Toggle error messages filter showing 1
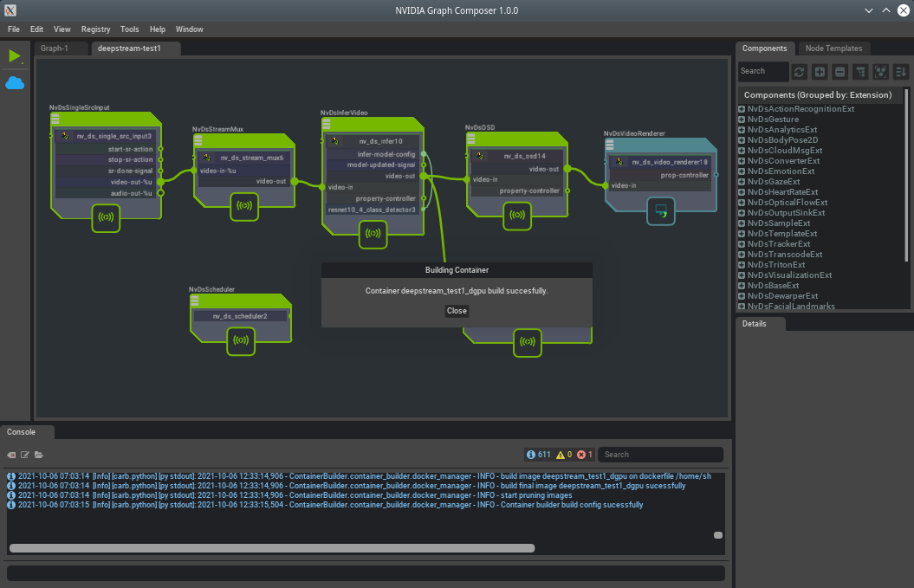This screenshot has width=914, height=588. (585, 455)
